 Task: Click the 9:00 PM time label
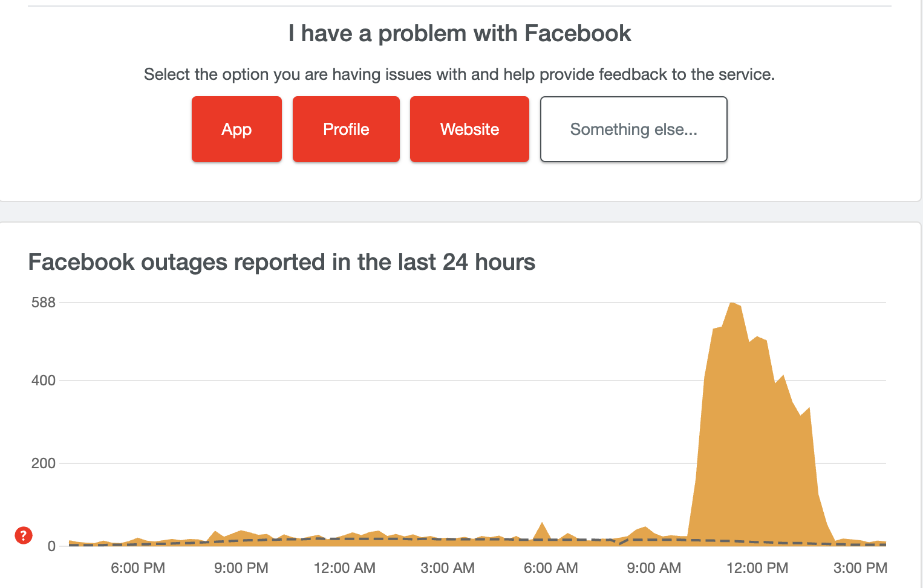pos(241,568)
